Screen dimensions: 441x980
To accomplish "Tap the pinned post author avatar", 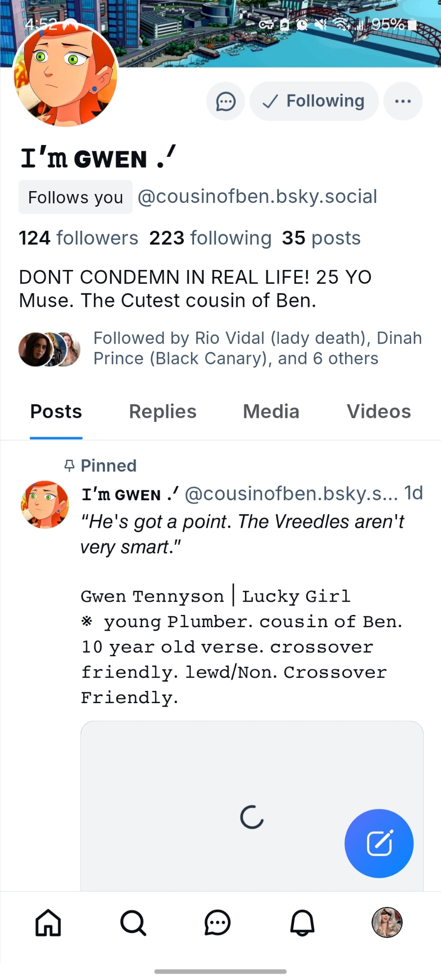I will click(x=45, y=505).
